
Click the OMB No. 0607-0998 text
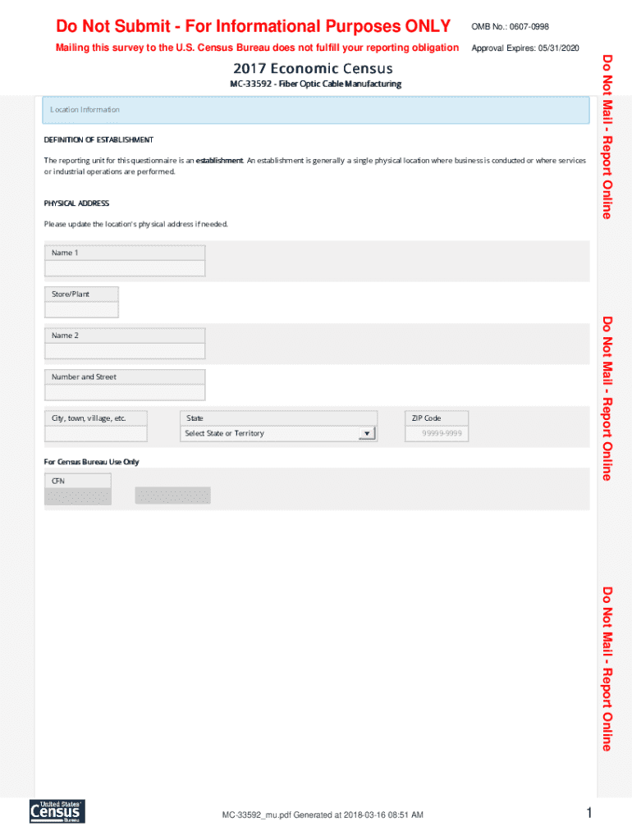coord(511,28)
